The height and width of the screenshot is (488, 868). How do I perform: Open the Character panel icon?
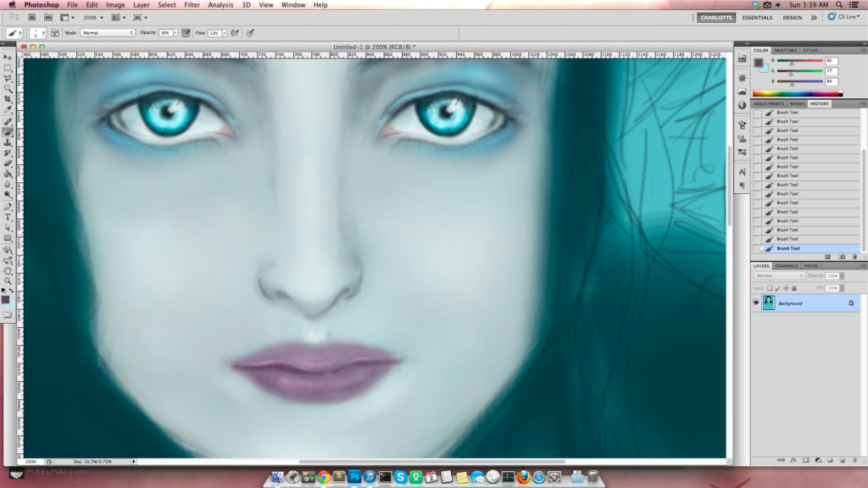click(743, 172)
